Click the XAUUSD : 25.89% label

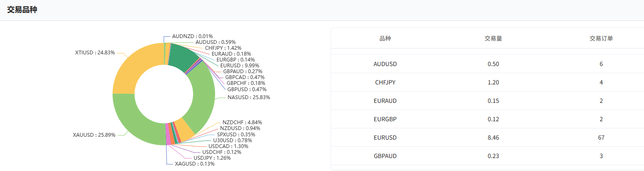[x=94, y=135]
